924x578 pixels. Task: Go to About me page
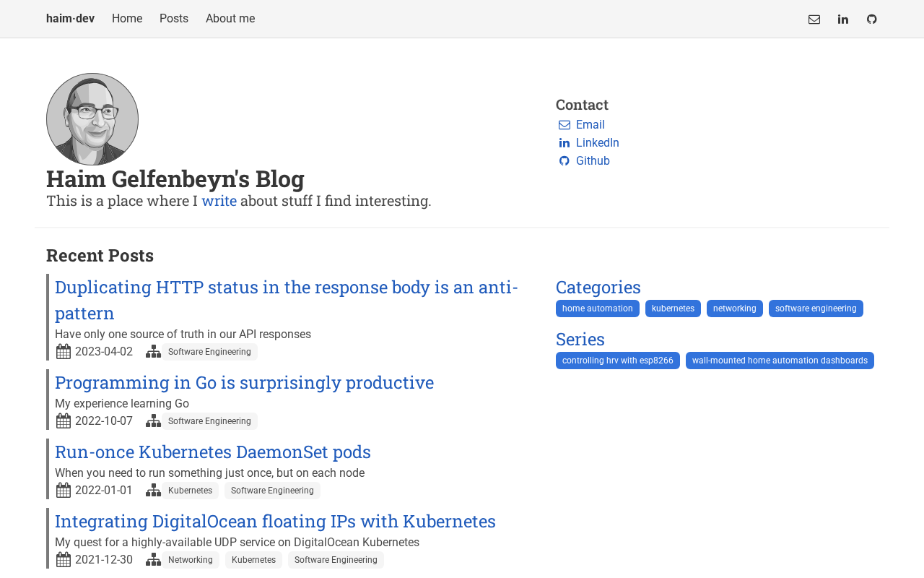[230, 19]
